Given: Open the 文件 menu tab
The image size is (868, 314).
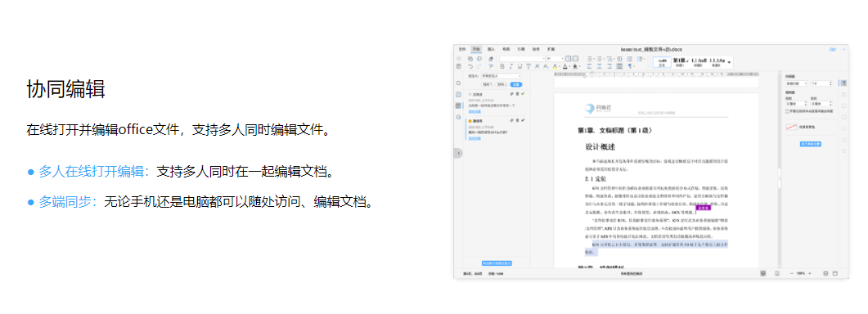Looking at the screenshot, I should click(462, 49).
